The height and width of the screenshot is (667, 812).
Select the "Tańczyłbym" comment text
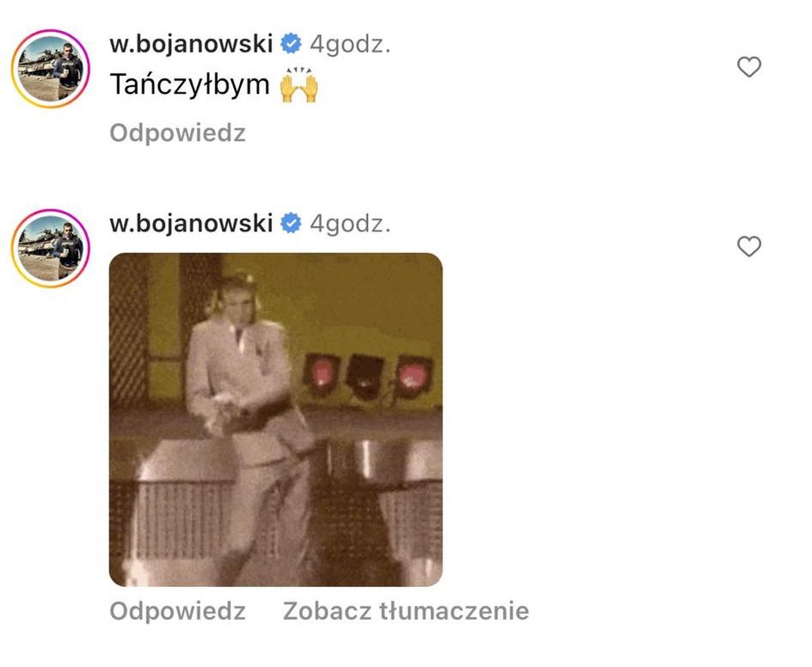(189, 85)
